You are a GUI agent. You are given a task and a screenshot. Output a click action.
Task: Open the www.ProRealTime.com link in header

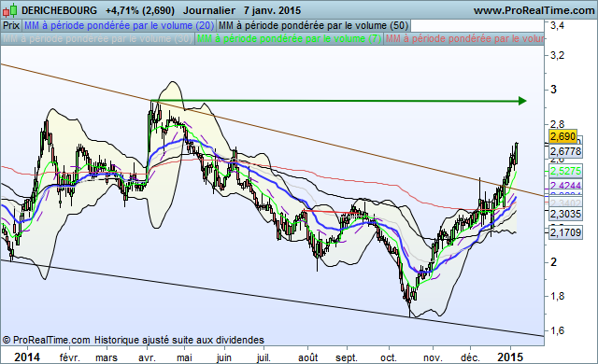534,10
